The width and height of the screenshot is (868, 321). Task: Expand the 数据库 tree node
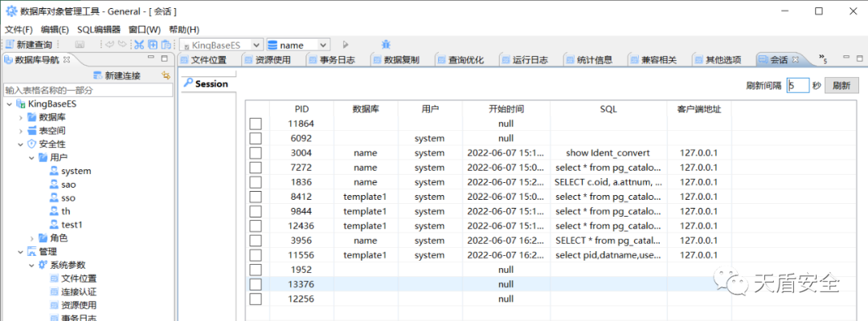tap(21, 117)
